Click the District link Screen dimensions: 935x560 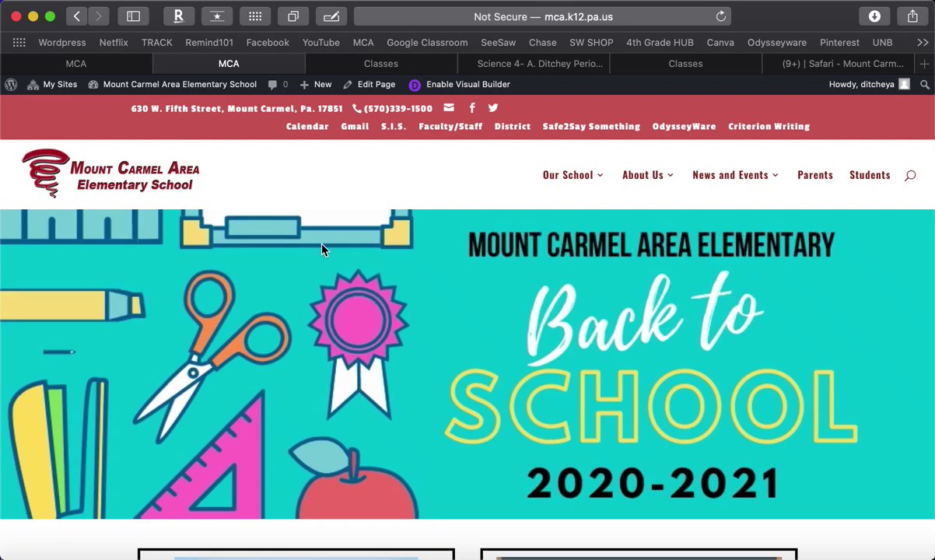tap(513, 126)
